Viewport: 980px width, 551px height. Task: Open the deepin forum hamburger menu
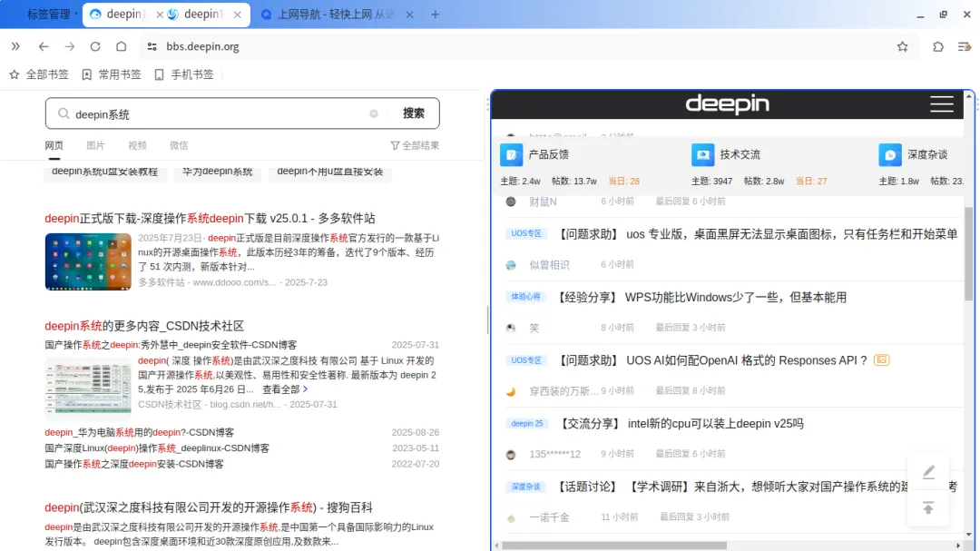tap(941, 103)
